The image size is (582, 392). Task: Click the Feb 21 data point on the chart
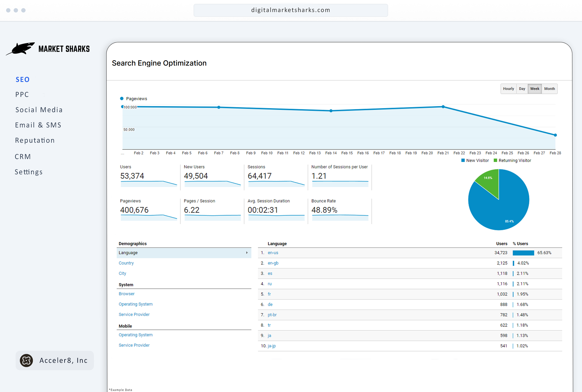[443, 106]
